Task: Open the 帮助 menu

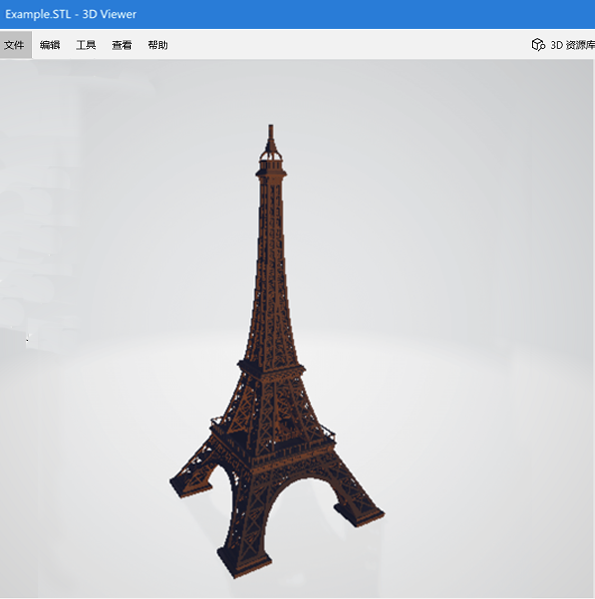Action: click(158, 45)
